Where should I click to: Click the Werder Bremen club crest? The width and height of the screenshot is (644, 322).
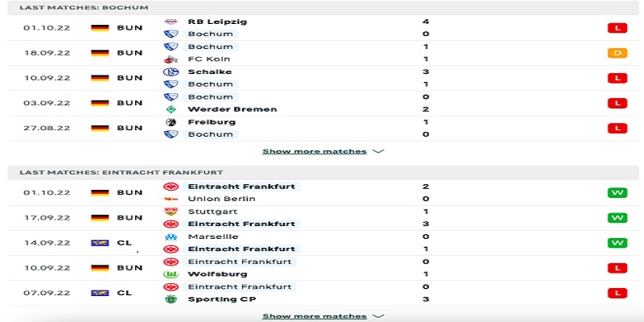(171, 109)
